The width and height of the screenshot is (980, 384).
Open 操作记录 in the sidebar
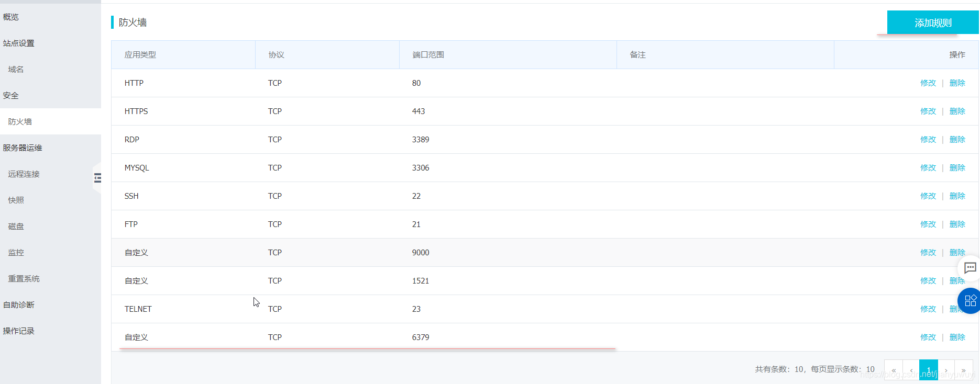pyautogui.click(x=19, y=331)
